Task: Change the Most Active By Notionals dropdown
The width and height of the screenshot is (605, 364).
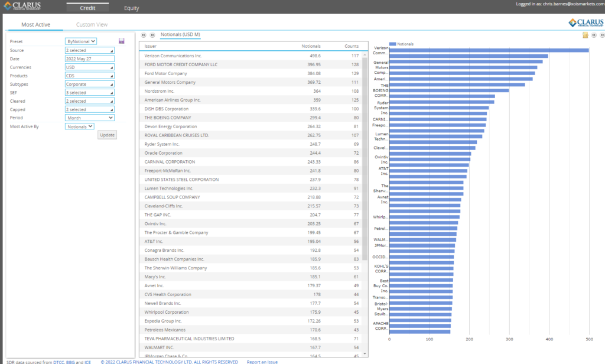Action: 80,126
